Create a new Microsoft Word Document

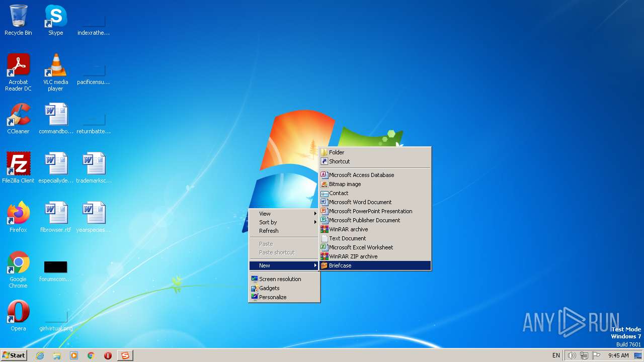[x=375, y=202]
